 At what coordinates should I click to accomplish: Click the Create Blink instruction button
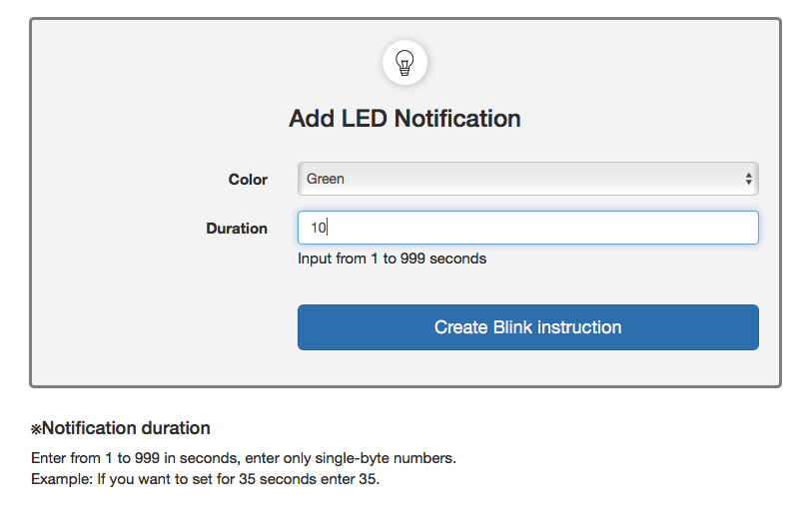527,327
